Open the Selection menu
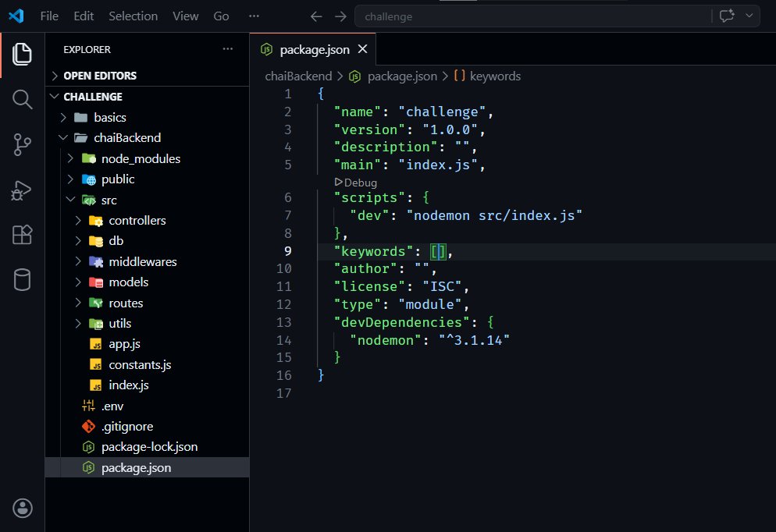 click(x=133, y=16)
